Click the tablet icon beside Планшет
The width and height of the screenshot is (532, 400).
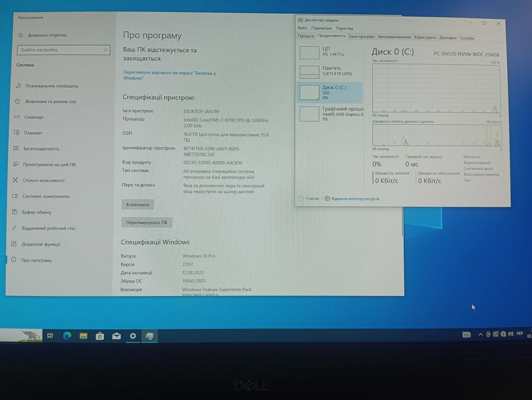pyautogui.click(x=17, y=133)
